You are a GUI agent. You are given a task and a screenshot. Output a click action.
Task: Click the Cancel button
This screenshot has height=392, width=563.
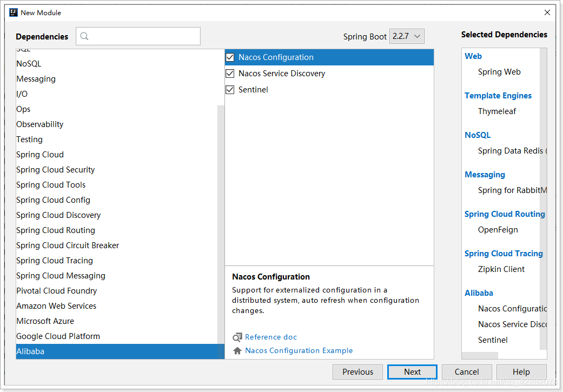point(467,372)
